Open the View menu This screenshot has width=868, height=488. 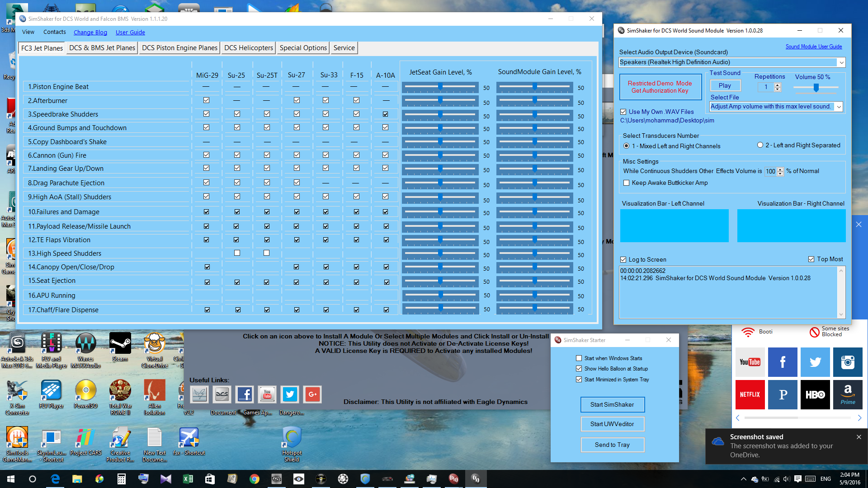28,32
